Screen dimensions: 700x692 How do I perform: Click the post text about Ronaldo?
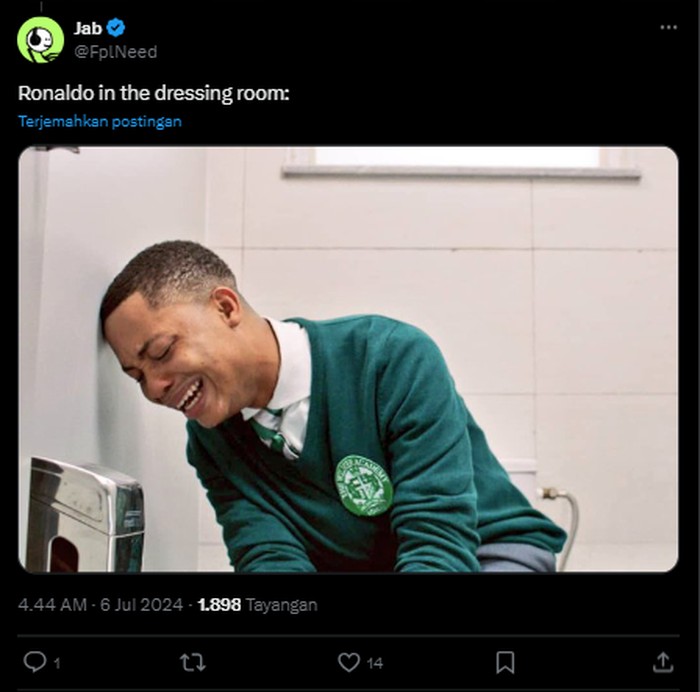pyautogui.click(x=154, y=93)
